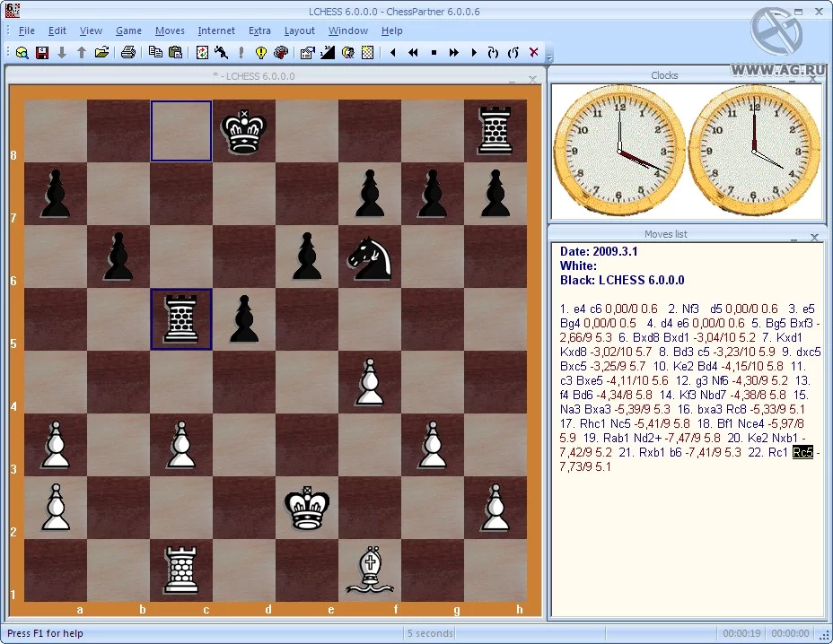Select the black knight on f6
This screenshot has width=833, height=644.
coord(369,257)
